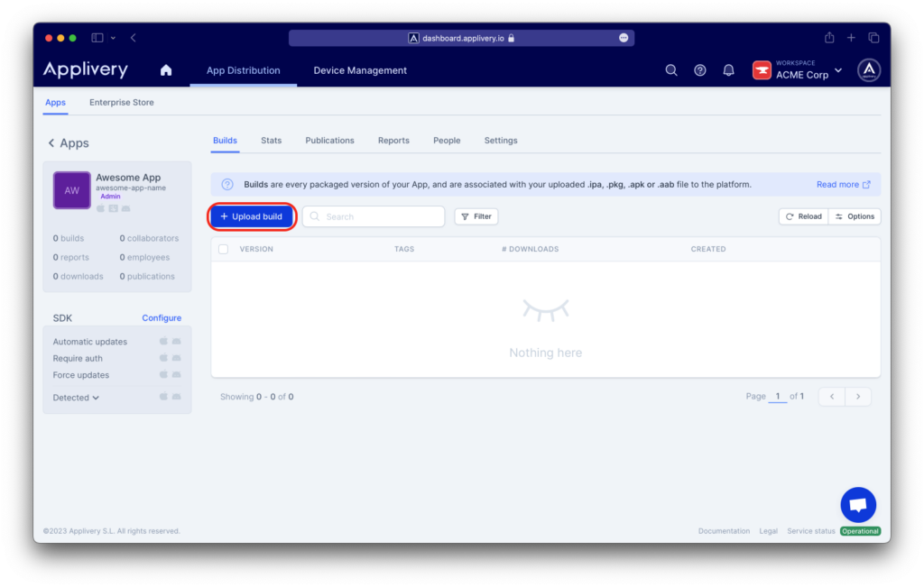Open the Safari sidebar dropdown chevron
The height and width of the screenshot is (587, 924).
tap(113, 38)
